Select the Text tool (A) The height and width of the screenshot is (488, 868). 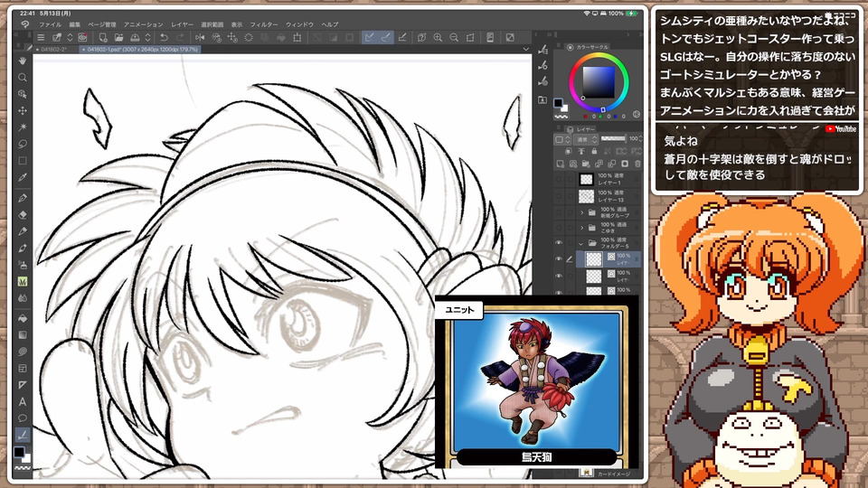click(x=22, y=401)
